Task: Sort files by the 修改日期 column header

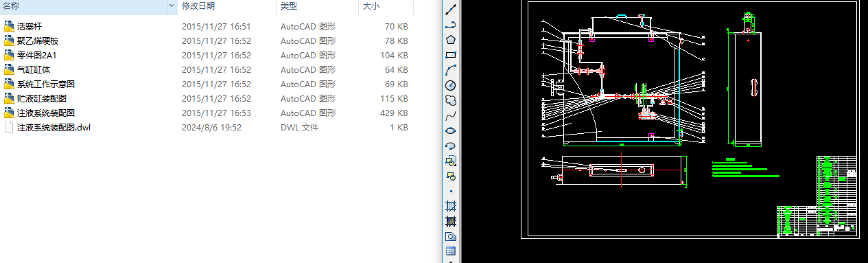Action: tap(198, 6)
